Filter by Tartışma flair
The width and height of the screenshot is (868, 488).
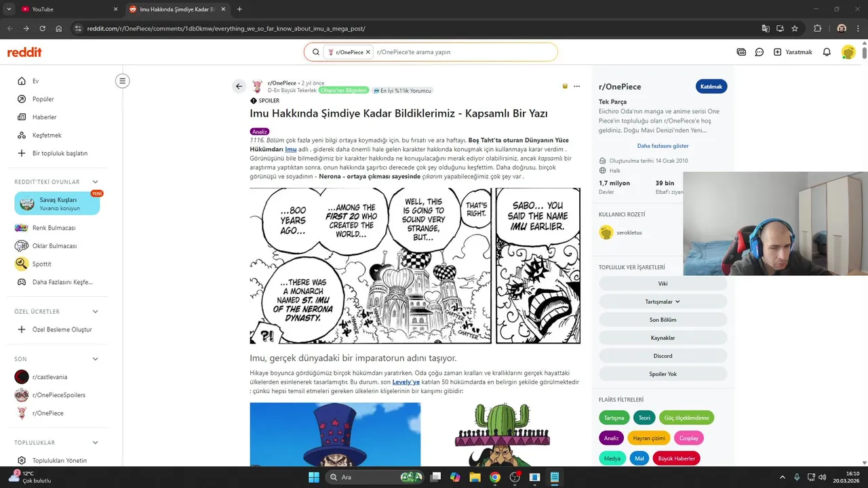tap(614, 418)
